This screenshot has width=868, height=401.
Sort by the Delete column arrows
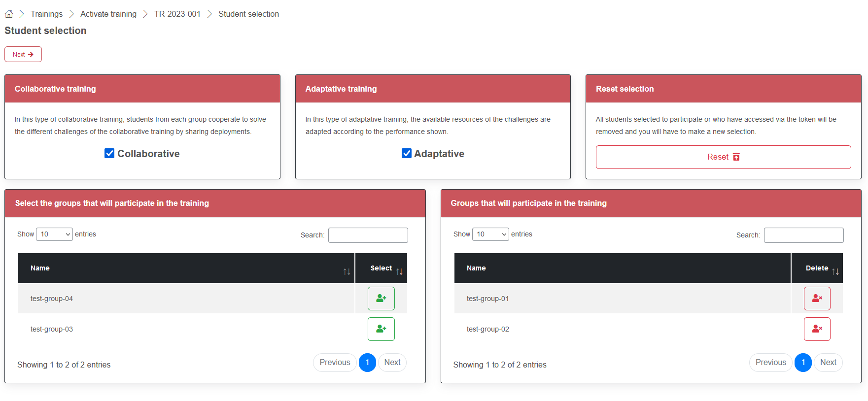pos(835,271)
